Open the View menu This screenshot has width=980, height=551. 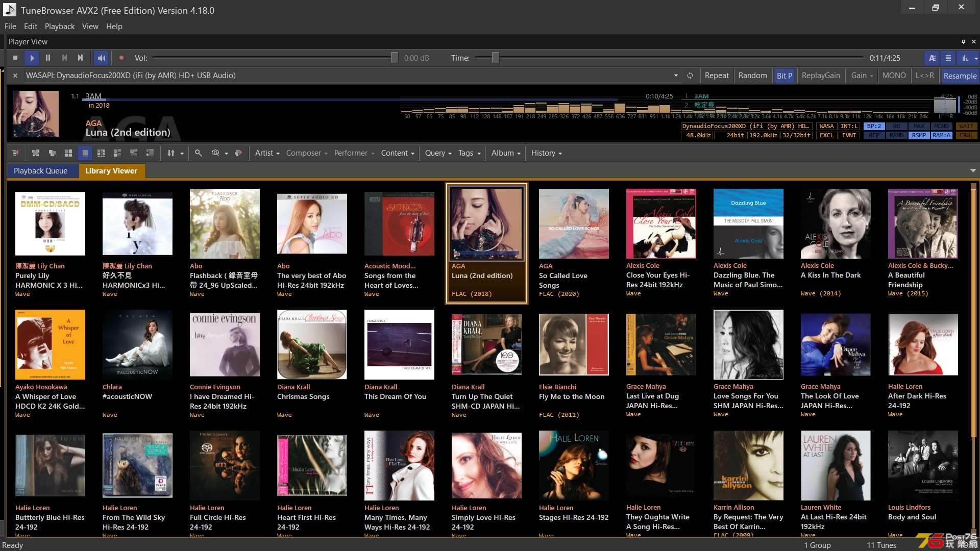(90, 27)
